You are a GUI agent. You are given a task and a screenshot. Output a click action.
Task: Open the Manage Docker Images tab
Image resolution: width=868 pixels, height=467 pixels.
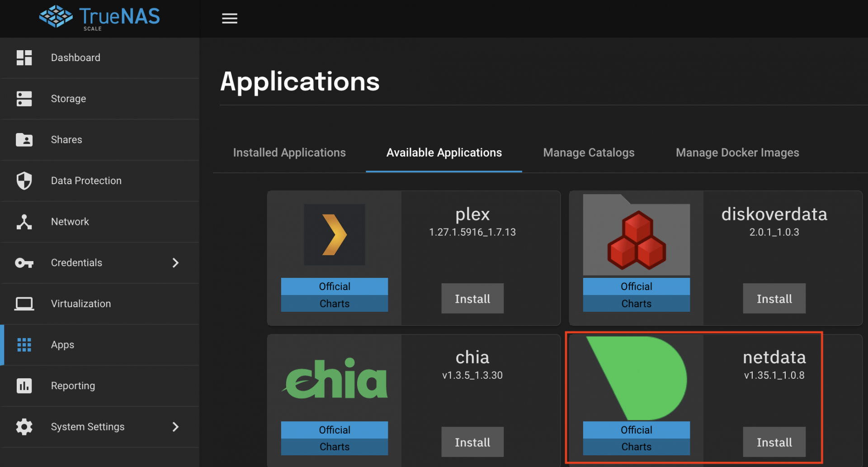[737, 153]
